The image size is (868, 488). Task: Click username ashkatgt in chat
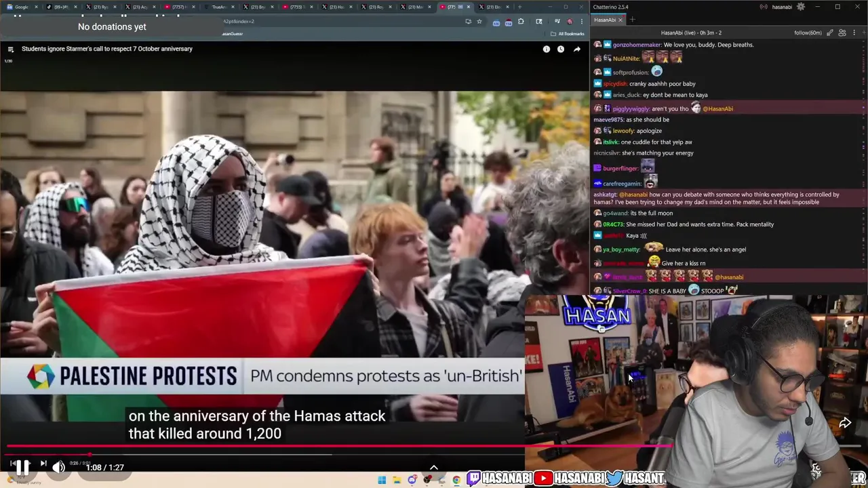point(605,195)
